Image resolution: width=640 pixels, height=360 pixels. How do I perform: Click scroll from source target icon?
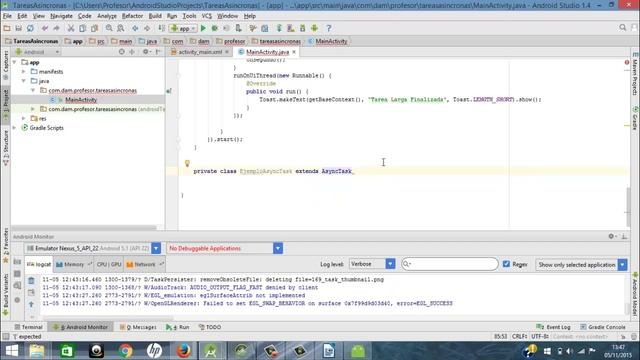(122, 52)
